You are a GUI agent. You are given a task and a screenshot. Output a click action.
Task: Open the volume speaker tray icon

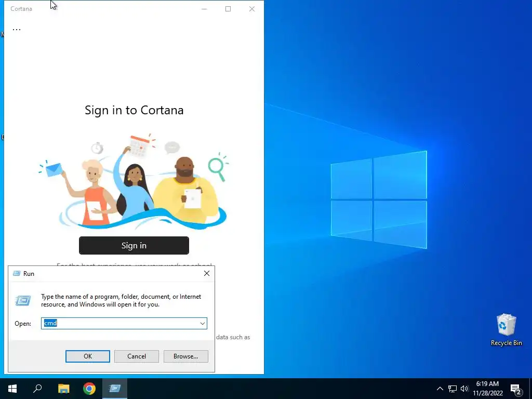pyautogui.click(x=464, y=389)
